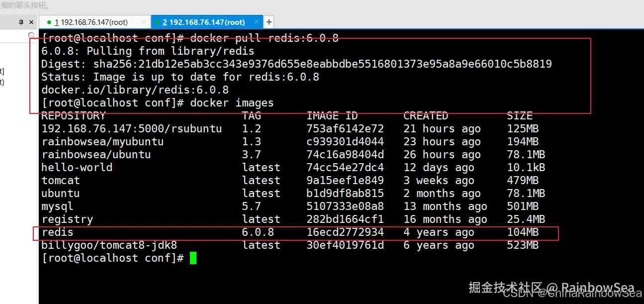
Task: Click image ID '74cc54e27dc4'
Action: pos(345,167)
